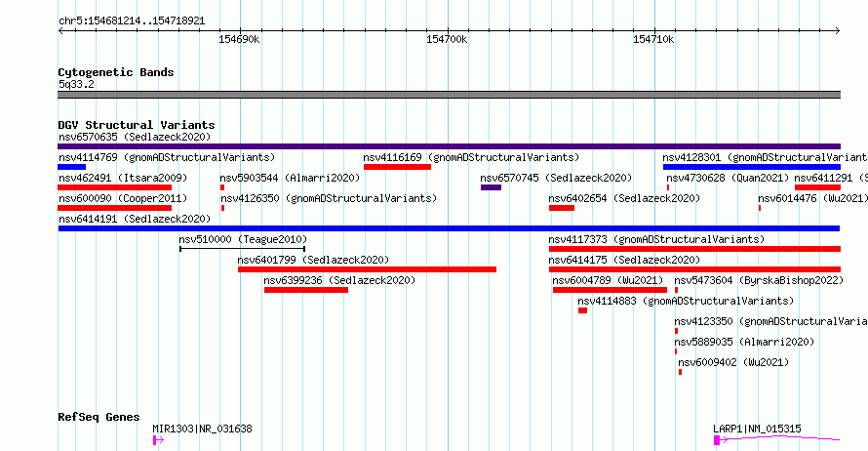868x451 pixels.
Task: Click the red nsv4116169 variant bar
Action: click(398, 167)
